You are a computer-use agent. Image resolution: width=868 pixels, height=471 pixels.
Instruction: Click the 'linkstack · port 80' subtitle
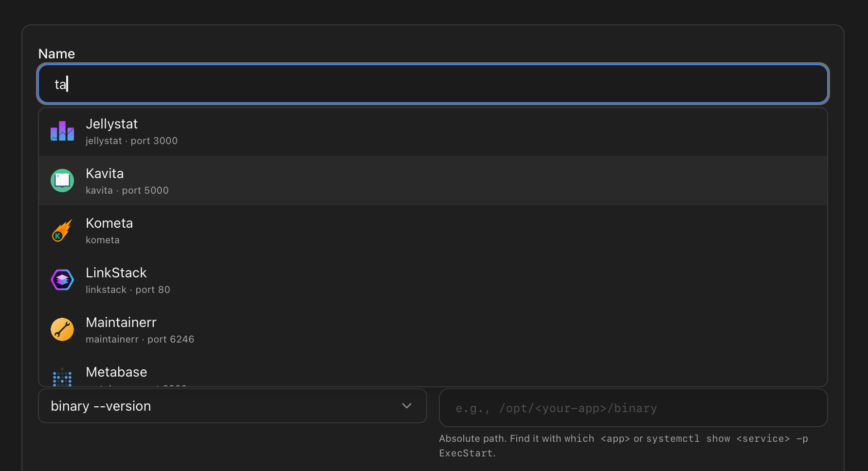tap(128, 290)
